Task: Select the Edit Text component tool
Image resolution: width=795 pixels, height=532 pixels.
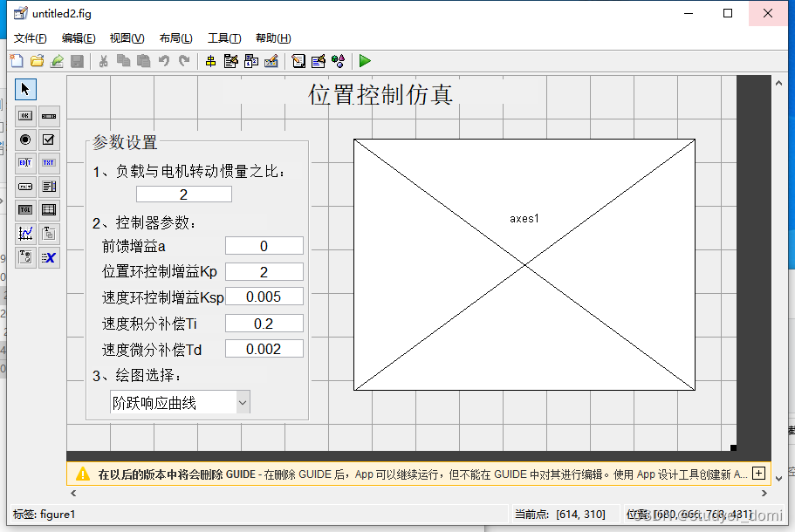Action: click(25, 162)
